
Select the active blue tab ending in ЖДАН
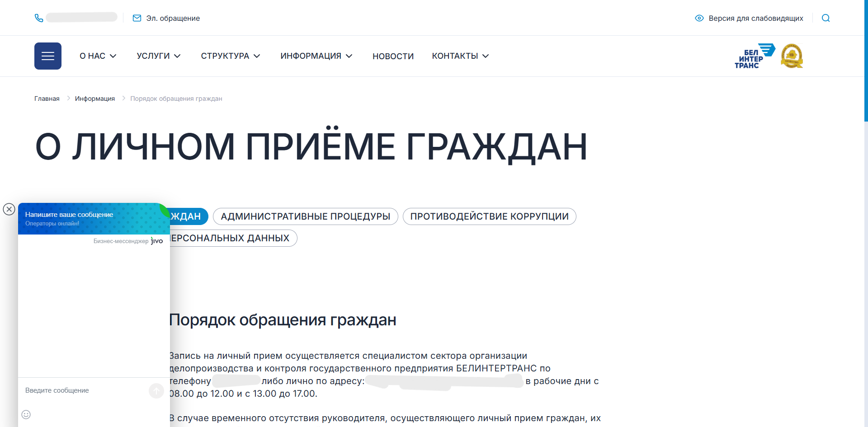[x=188, y=216]
